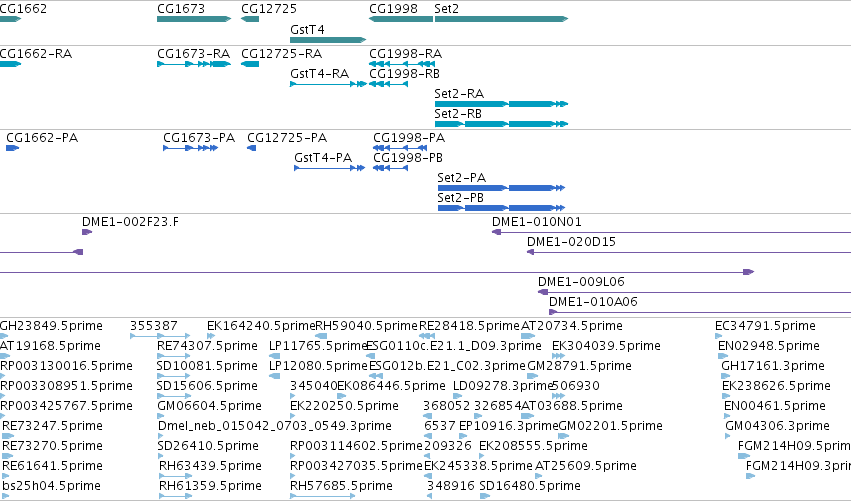Select the DME1-009L06 BAC label
Image resolution: width=851 pixels, height=501 pixels.
point(581,282)
